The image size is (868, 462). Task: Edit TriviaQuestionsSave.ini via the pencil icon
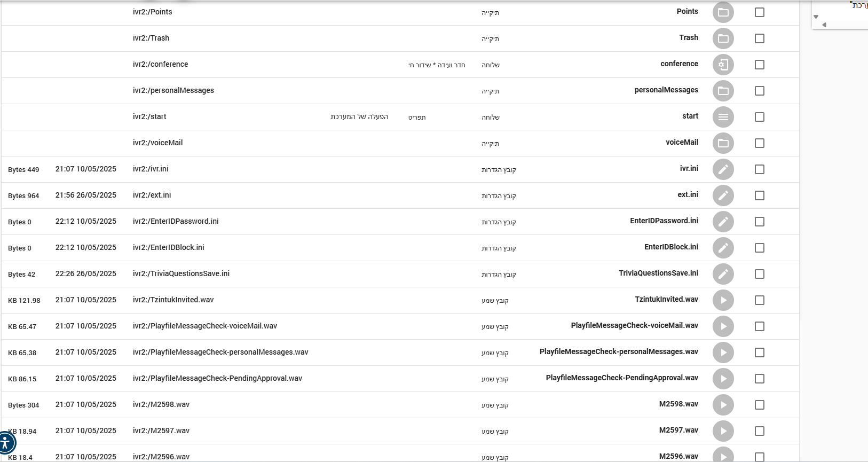[x=723, y=274]
